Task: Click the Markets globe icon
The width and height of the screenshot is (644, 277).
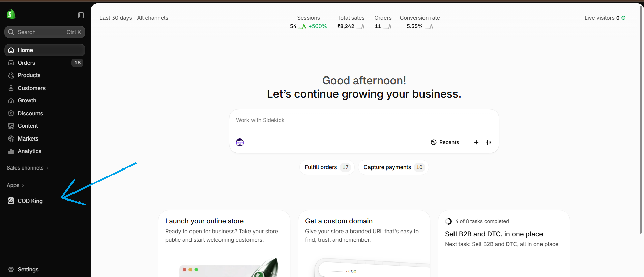Action: point(11,138)
